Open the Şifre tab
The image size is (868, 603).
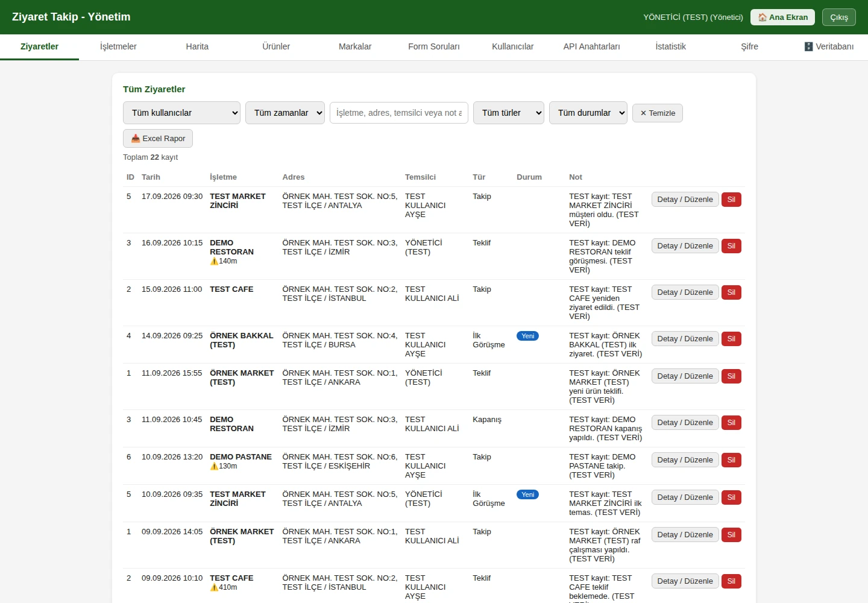pyautogui.click(x=750, y=46)
